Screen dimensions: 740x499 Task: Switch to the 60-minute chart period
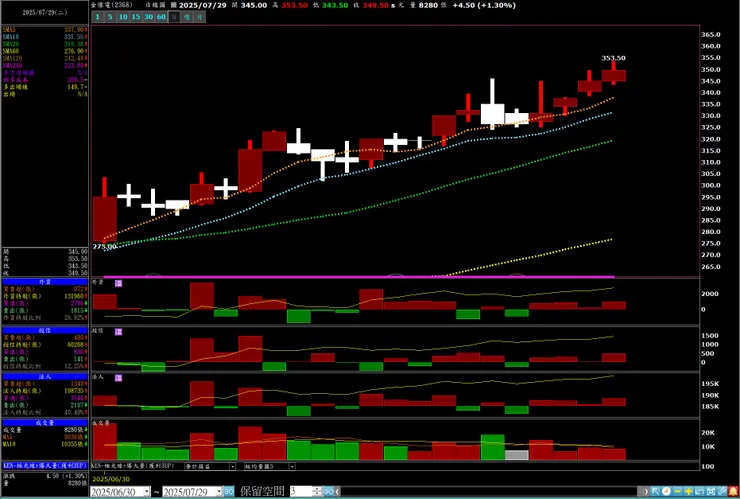click(x=161, y=17)
